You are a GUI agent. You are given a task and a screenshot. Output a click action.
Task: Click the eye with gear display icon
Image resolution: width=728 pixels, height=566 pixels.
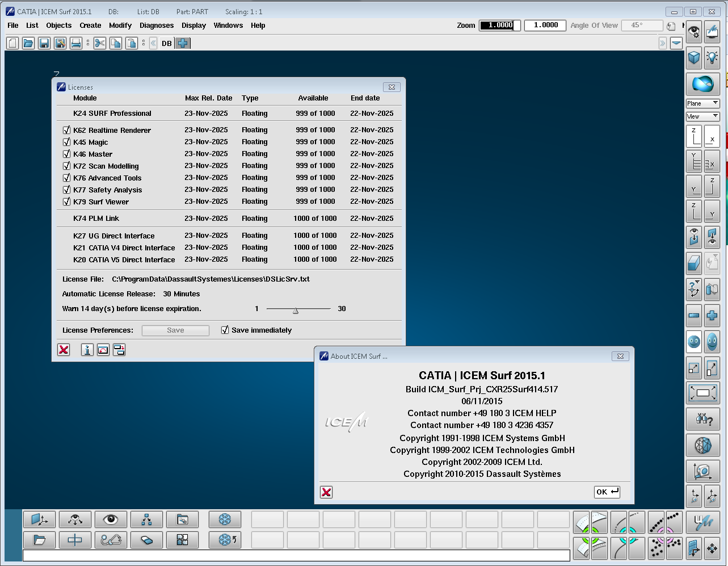click(x=694, y=32)
